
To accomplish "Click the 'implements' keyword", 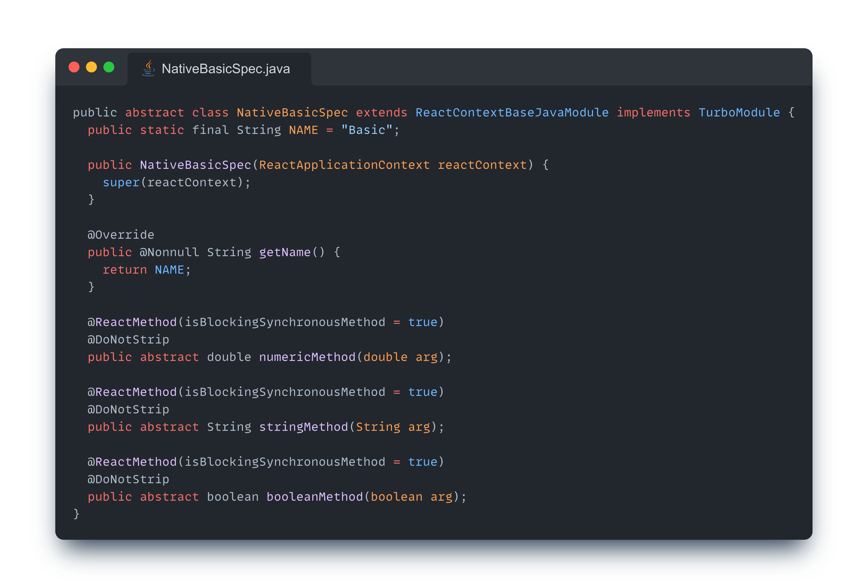I will click(x=653, y=112).
